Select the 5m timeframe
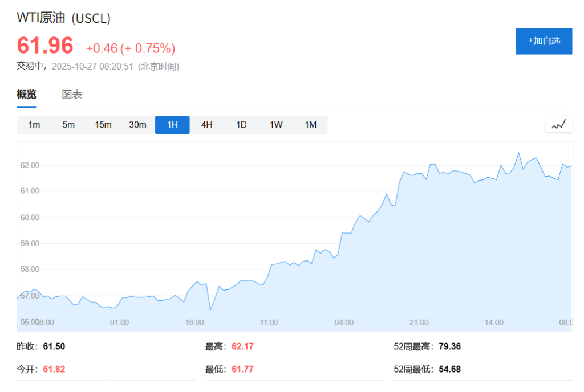Image resolution: width=584 pixels, height=392 pixels. (68, 125)
